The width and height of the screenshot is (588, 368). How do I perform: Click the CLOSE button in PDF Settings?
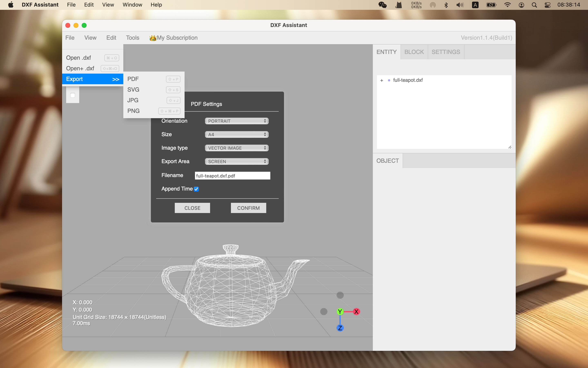tap(193, 208)
